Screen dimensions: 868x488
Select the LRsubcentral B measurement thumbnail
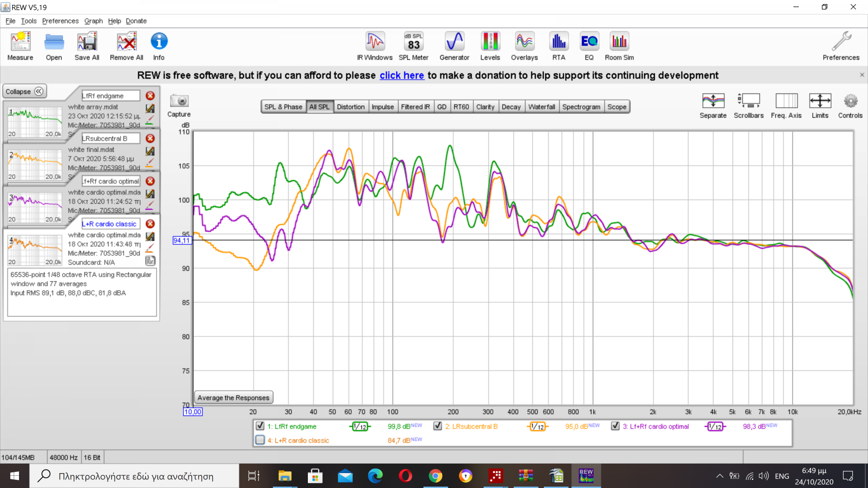tap(35, 164)
